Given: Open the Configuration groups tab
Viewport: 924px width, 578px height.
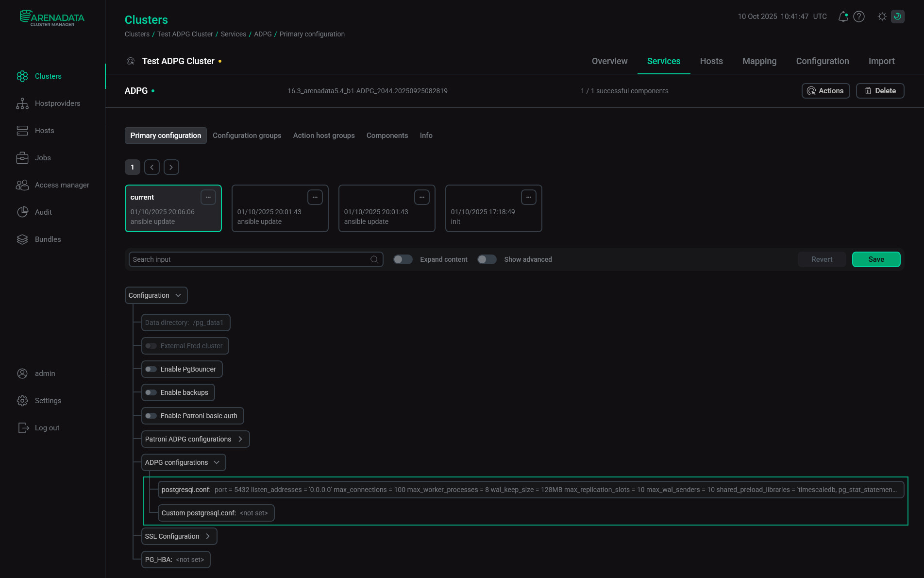Looking at the screenshot, I should pyautogui.click(x=247, y=135).
